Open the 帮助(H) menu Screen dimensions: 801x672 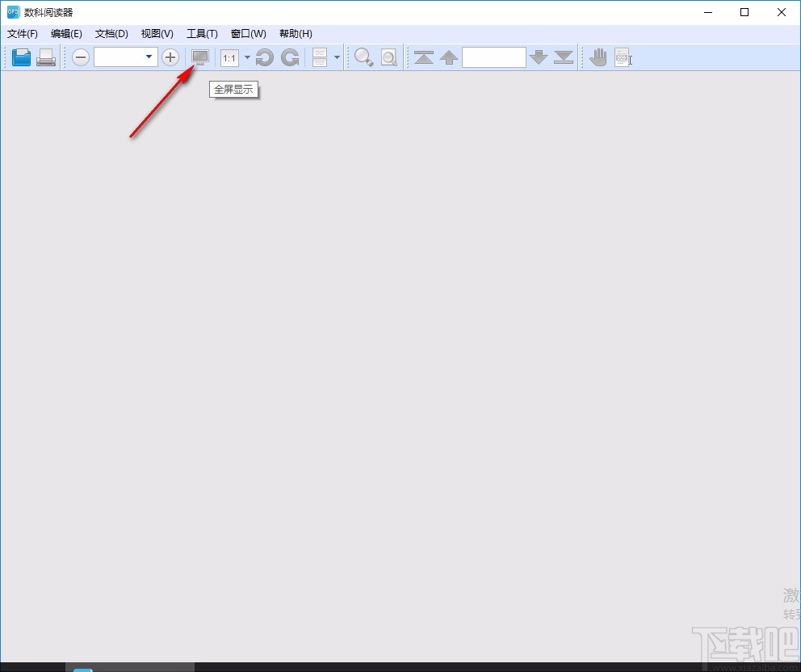coord(296,34)
